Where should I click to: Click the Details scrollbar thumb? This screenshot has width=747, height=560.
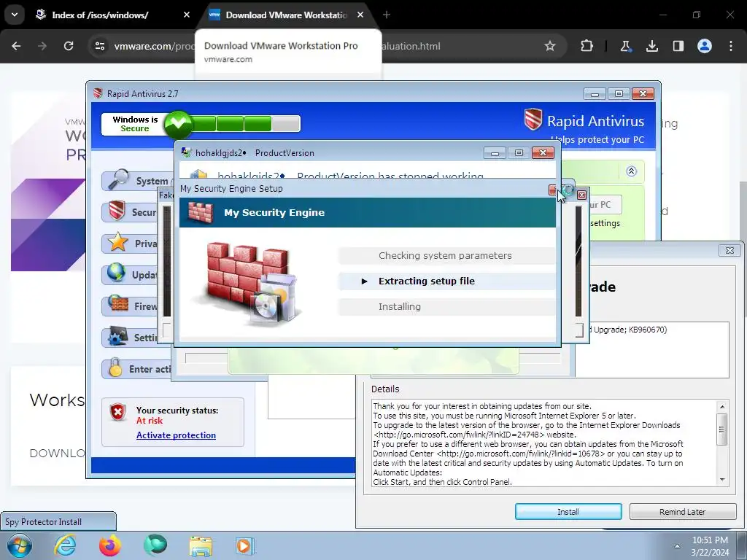click(x=721, y=429)
